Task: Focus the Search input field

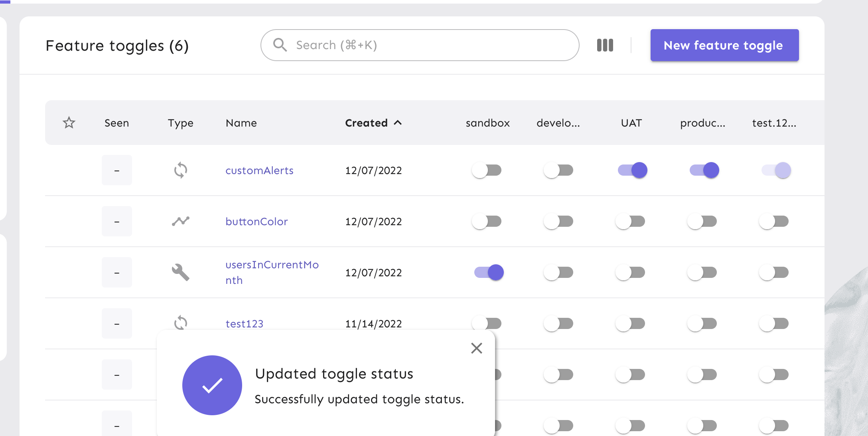Action: click(420, 45)
